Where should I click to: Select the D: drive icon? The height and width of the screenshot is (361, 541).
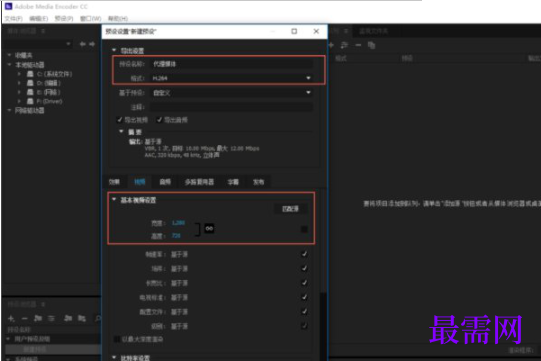click(30, 83)
